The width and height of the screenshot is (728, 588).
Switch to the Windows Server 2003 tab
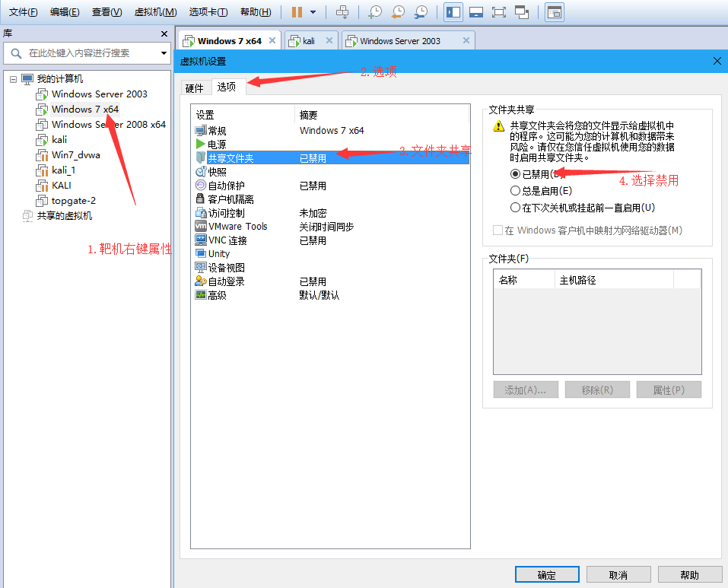click(x=399, y=41)
